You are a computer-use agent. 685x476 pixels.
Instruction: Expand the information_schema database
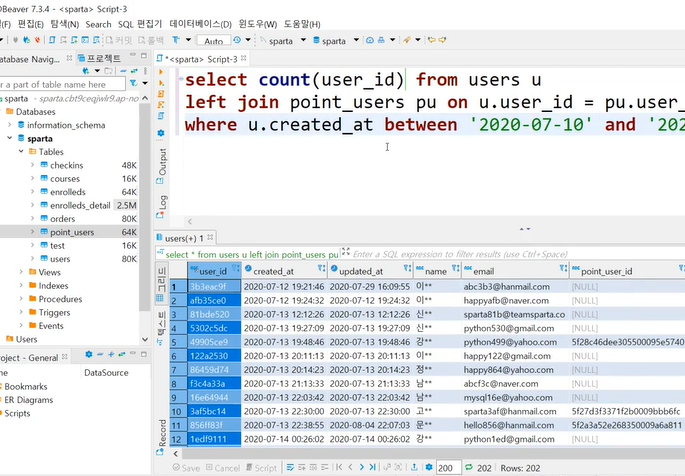coord(10,125)
